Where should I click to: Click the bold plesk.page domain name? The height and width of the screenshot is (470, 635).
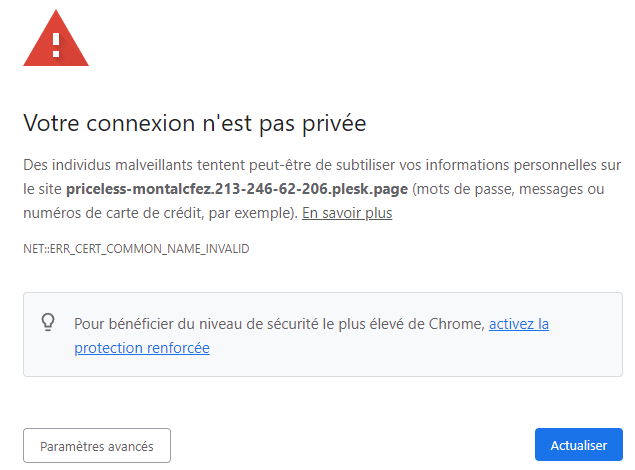click(x=237, y=189)
